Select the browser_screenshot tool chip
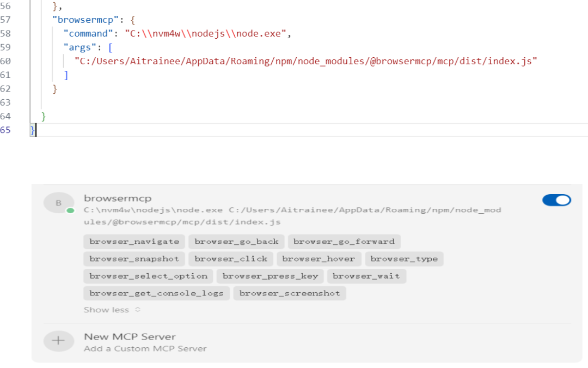The height and width of the screenshot is (368, 588). pos(290,293)
